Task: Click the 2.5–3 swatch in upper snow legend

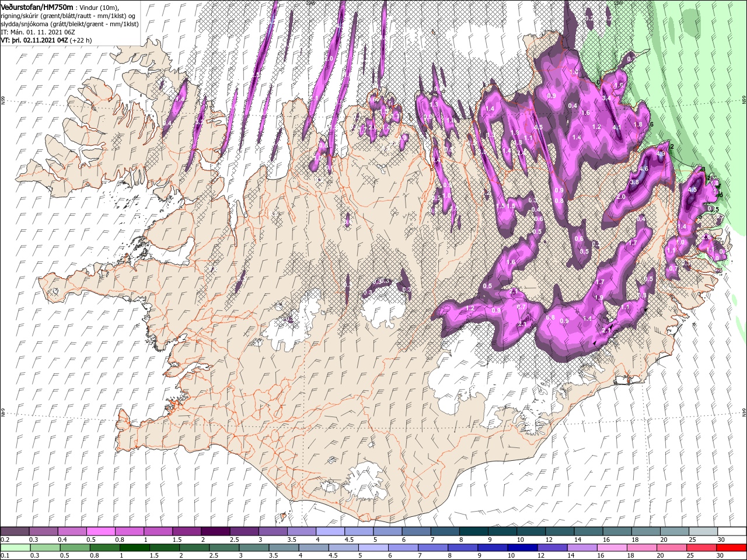Action: coord(244,531)
